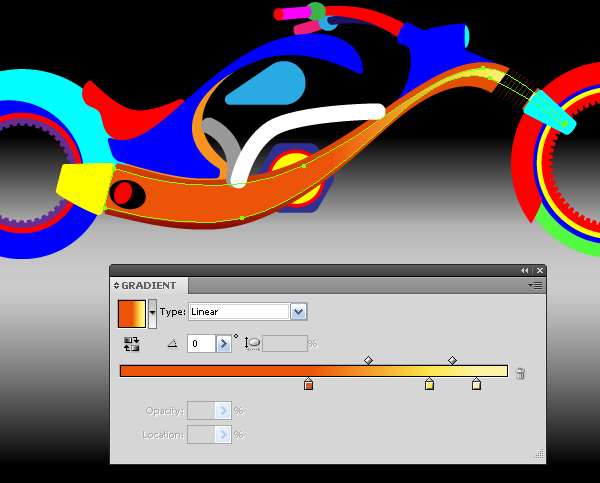Viewport: 600px width, 483px height.
Task: Click the Location input field
Action: [x=201, y=435]
